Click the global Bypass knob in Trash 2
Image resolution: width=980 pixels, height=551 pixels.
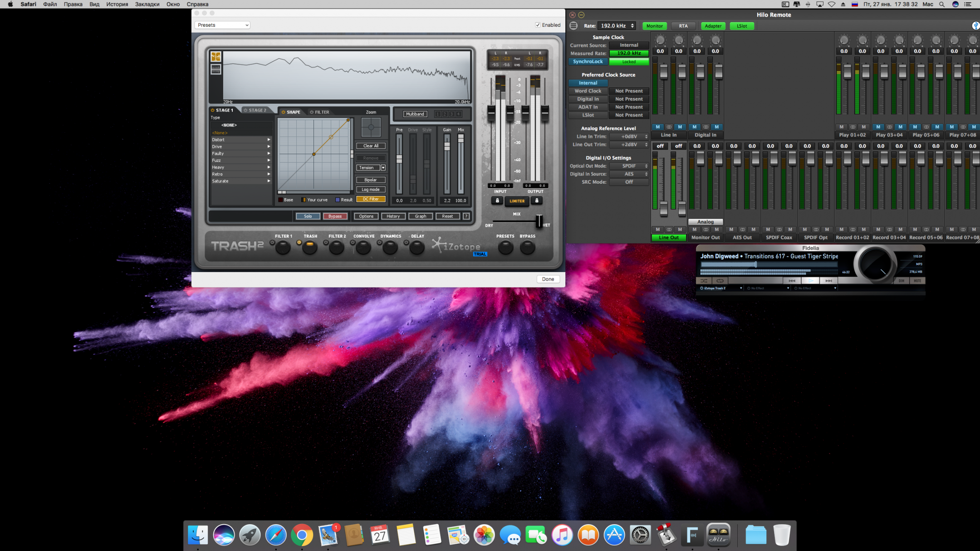tap(527, 247)
